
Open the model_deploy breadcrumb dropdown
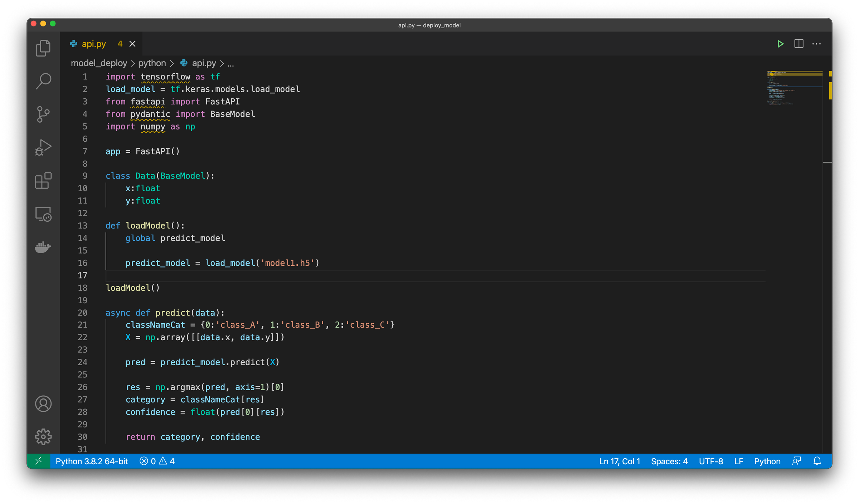[99, 63]
